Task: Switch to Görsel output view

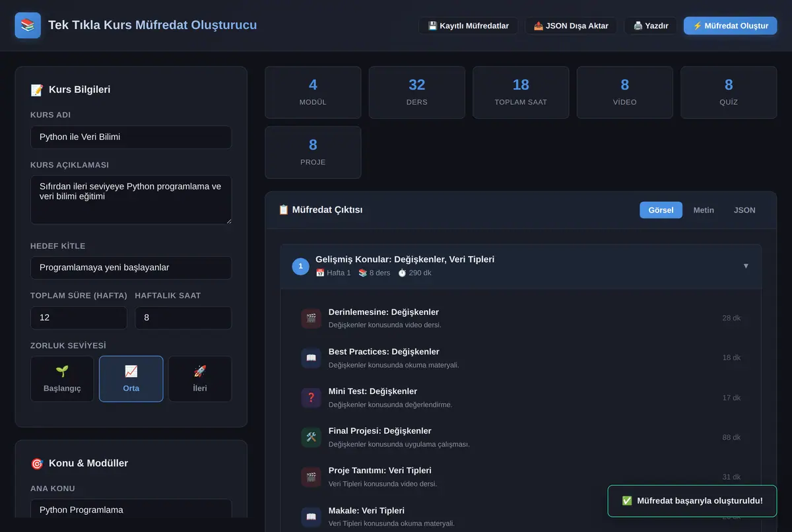Action: (661, 210)
